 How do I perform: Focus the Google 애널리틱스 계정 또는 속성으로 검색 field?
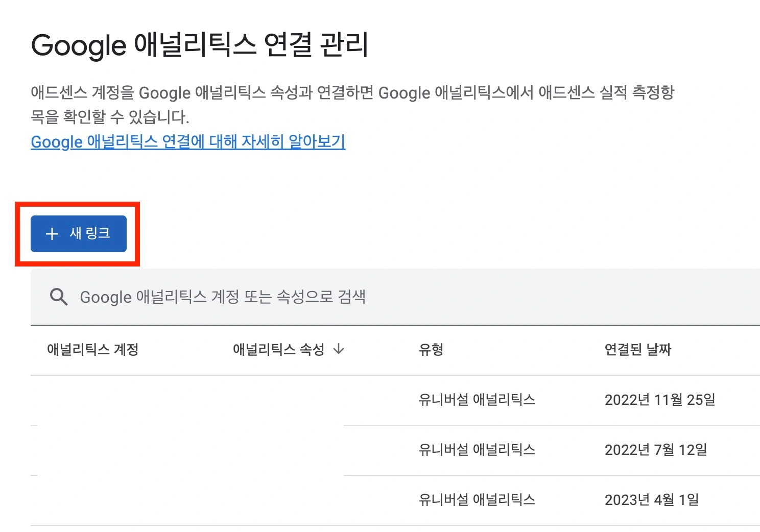click(x=395, y=297)
